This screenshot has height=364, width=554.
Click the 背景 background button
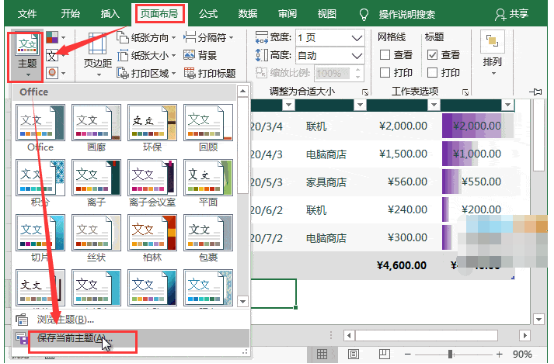200,55
